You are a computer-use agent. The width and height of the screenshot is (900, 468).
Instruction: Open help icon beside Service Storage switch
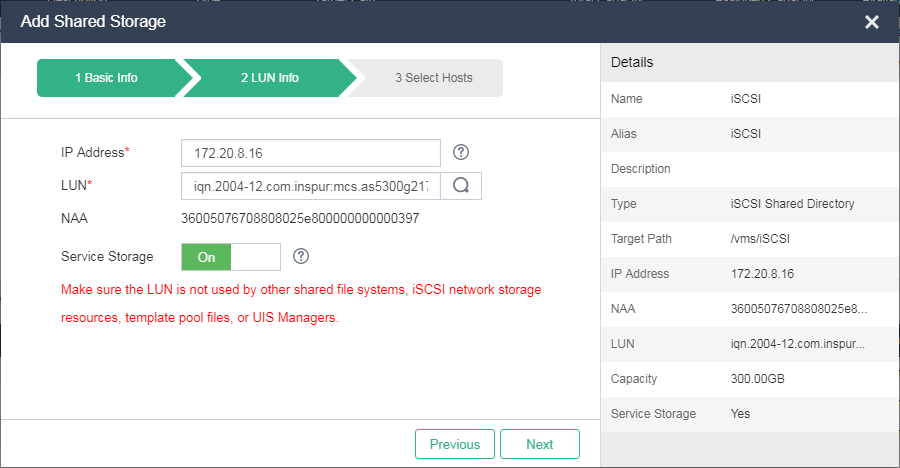[x=301, y=256]
